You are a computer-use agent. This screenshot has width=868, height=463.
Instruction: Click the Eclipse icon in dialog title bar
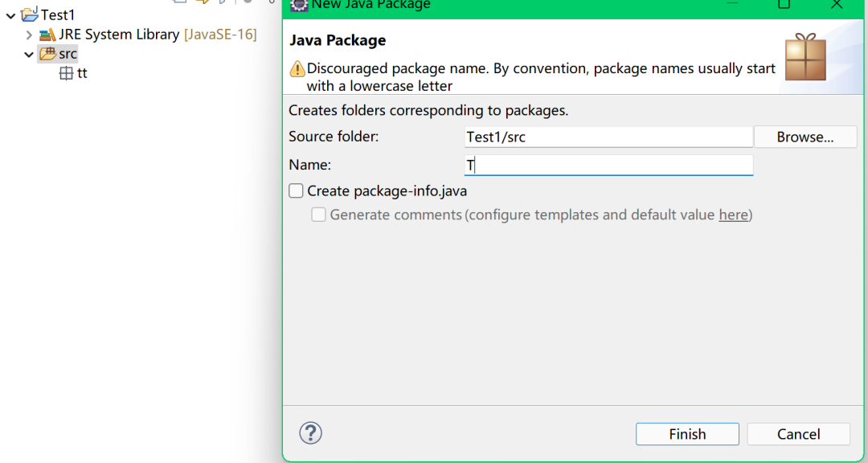click(x=299, y=5)
